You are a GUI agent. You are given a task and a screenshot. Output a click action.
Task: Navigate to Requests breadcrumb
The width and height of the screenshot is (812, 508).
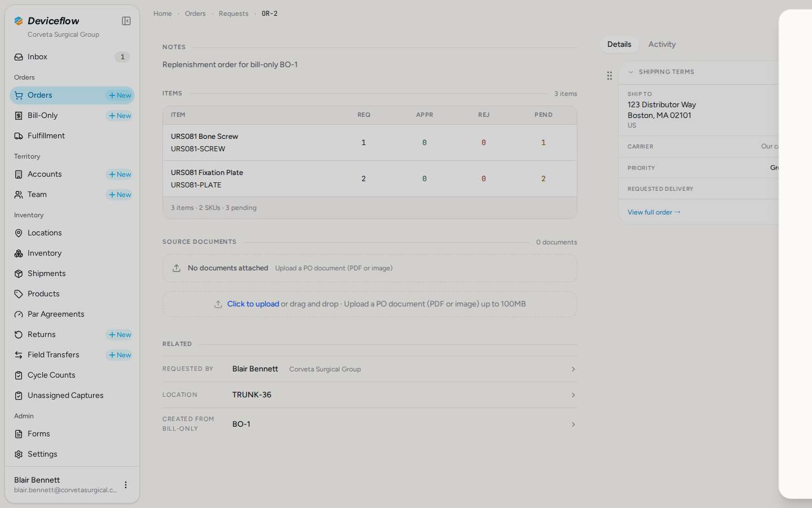[x=233, y=14]
